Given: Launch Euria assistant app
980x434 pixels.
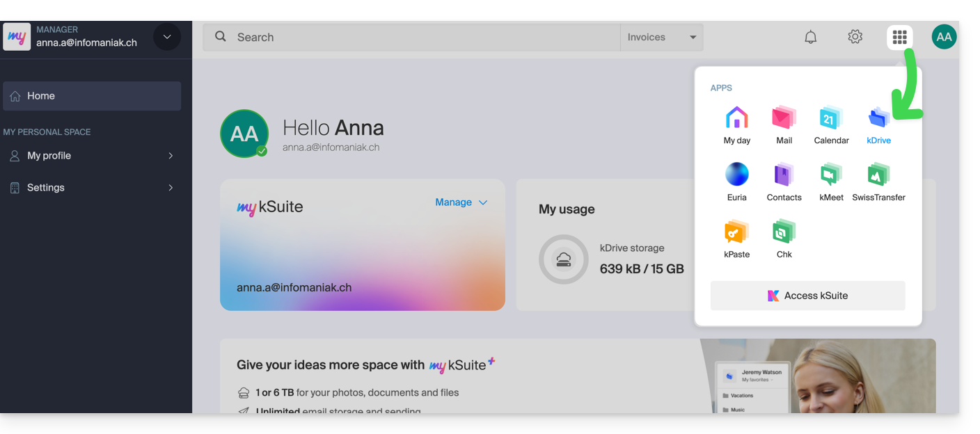Looking at the screenshot, I should (x=736, y=175).
